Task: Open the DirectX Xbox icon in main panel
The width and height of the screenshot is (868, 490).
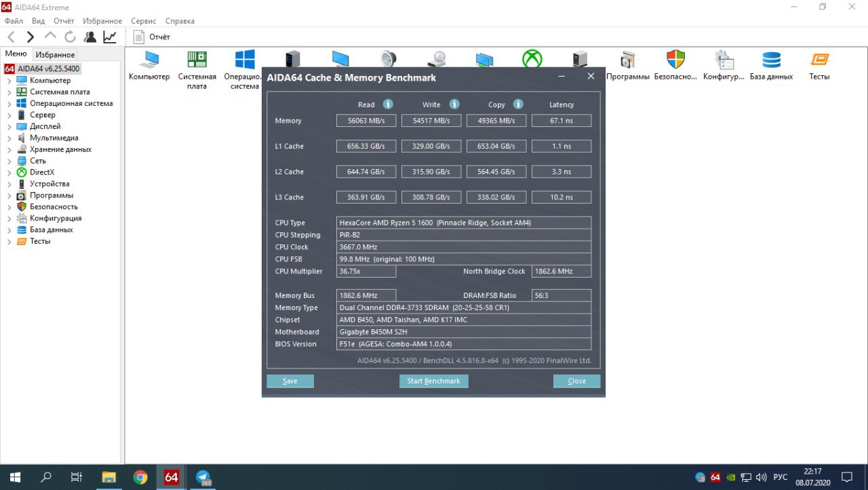Action: 532,59
